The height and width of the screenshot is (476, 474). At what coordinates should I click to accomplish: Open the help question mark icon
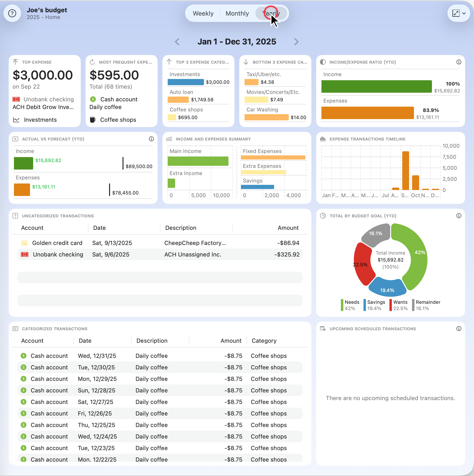12,13
